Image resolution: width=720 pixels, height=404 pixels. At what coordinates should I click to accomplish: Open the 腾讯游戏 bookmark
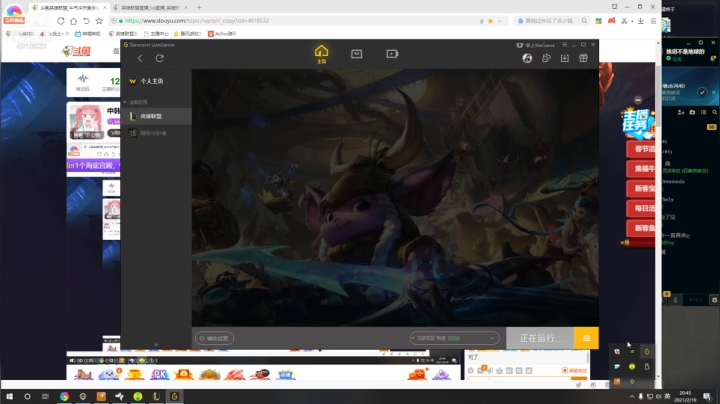coord(188,34)
